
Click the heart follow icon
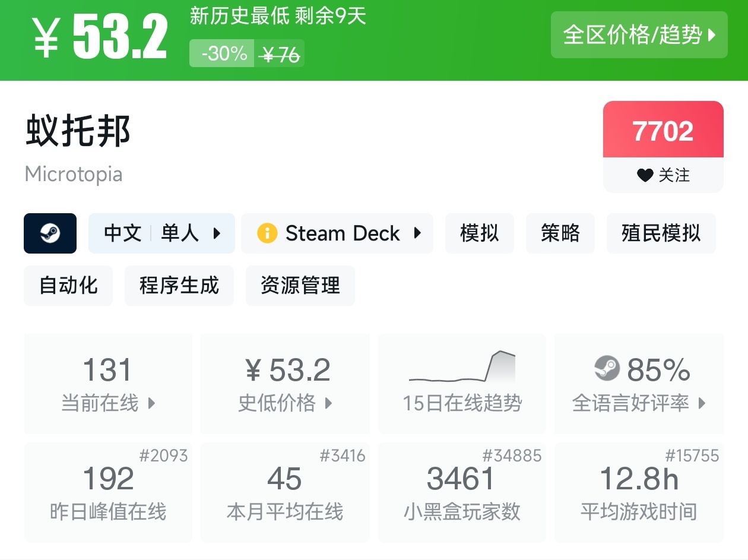(645, 175)
